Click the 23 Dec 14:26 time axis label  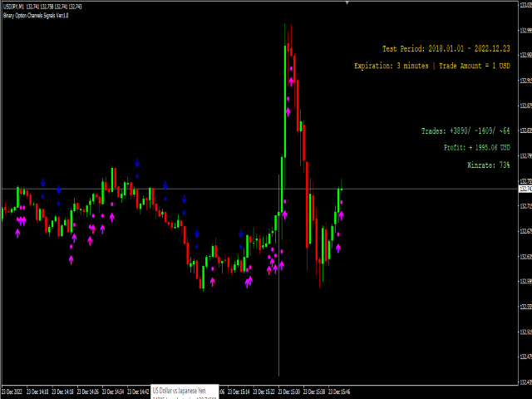click(x=88, y=392)
